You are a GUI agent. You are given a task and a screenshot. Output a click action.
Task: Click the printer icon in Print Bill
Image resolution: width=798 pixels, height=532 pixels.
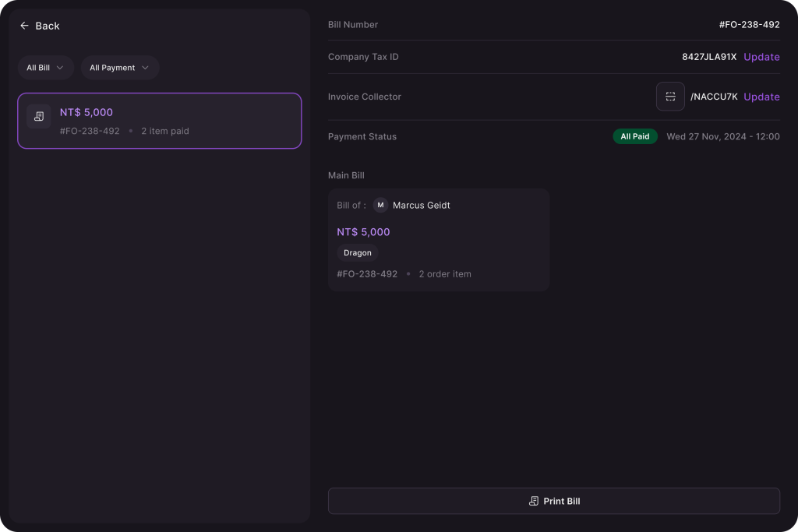[533, 501]
